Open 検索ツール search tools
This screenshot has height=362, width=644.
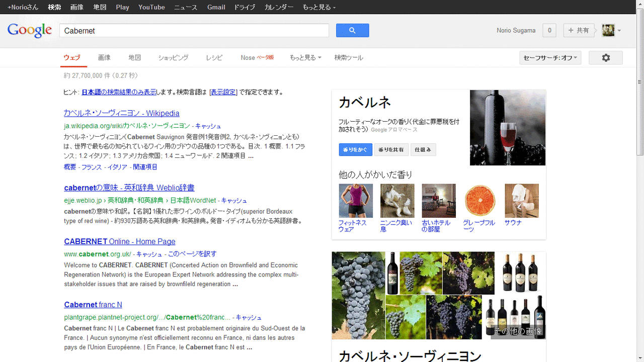tap(349, 58)
